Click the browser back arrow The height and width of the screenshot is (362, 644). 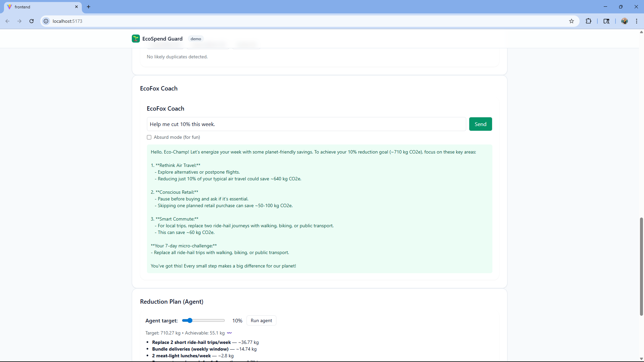click(x=7, y=21)
